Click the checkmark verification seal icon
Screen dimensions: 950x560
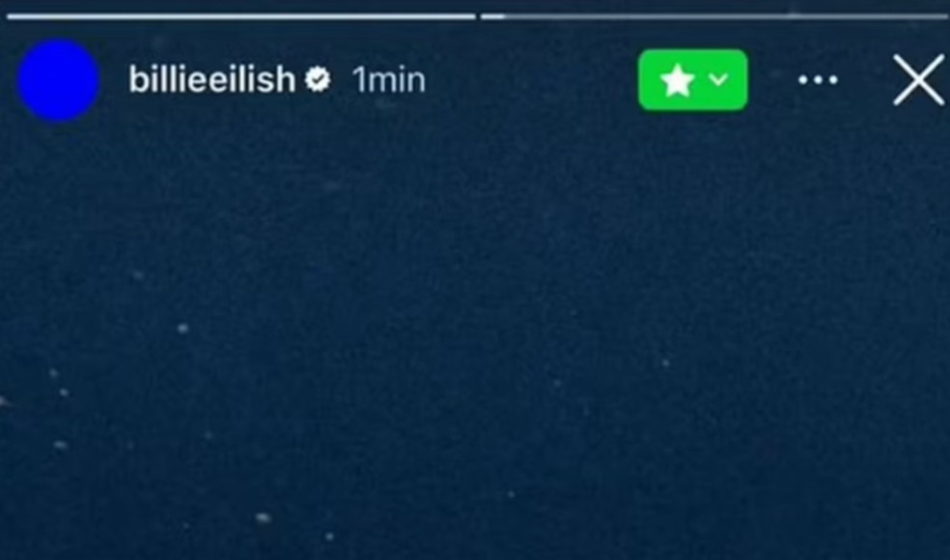point(318,79)
